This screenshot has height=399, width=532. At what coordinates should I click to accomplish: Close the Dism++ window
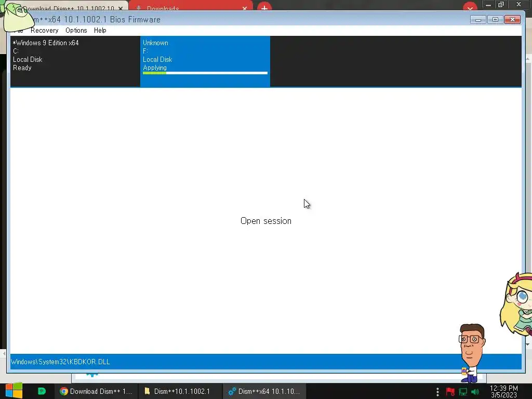coord(513,20)
